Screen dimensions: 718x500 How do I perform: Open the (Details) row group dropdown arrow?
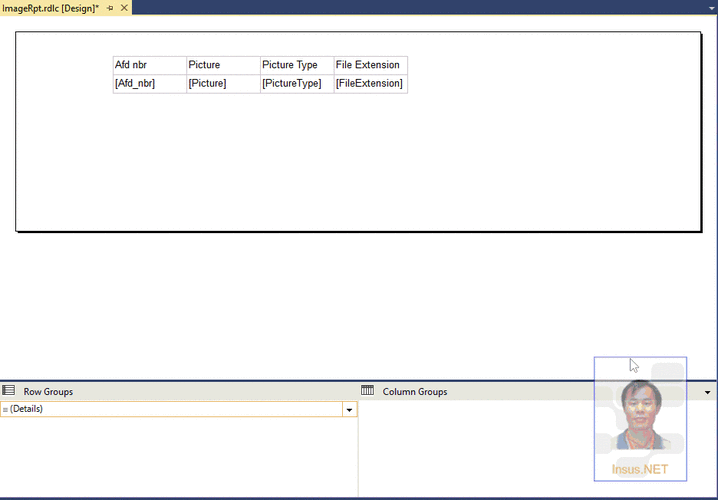click(349, 410)
